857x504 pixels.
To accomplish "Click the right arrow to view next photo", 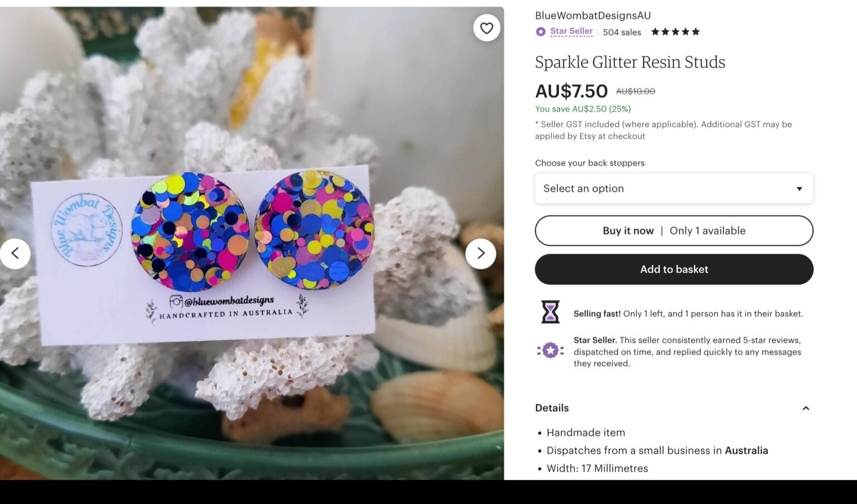I will coord(480,253).
